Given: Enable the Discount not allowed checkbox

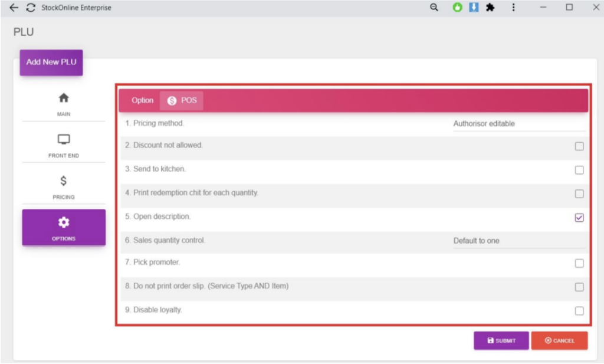Looking at the screenshot, I should (x=579, y=146).
